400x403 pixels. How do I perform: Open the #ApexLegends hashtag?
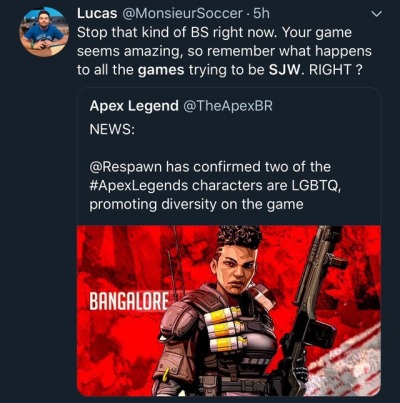tap(138, 186)
